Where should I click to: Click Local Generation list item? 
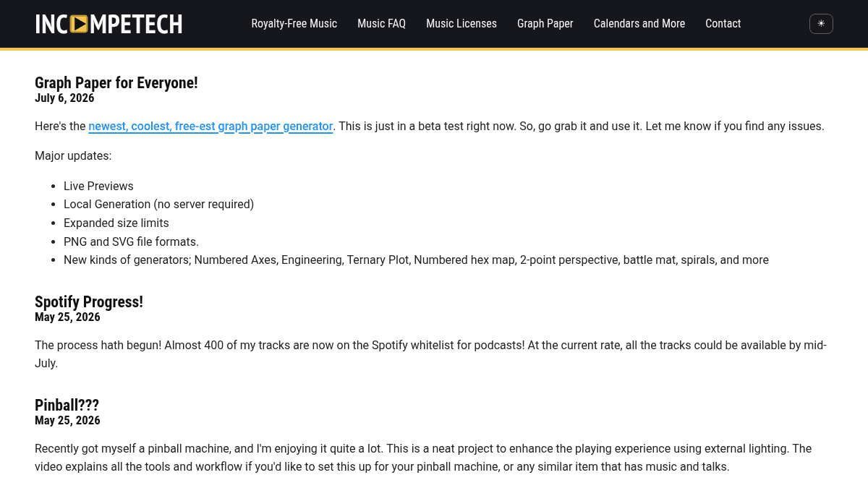[158, 205]
